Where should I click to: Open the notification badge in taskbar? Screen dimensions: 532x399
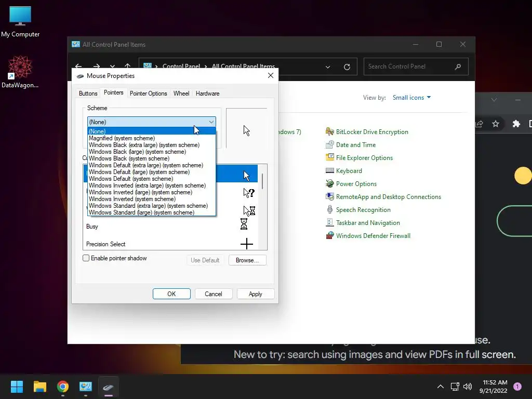pyautogui.click(x=517, y=386)
